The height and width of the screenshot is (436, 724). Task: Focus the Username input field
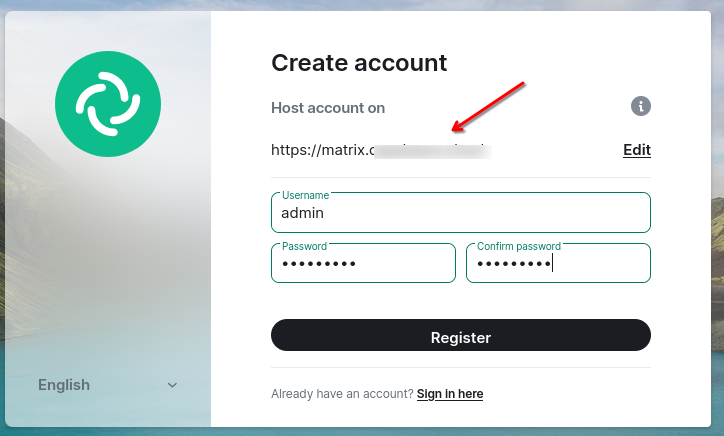pos(460,213)
